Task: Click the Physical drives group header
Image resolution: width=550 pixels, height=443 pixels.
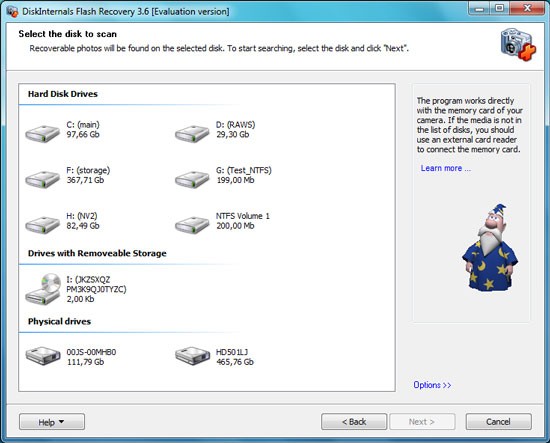Action: pyautogui.click(x=59, y=321)
